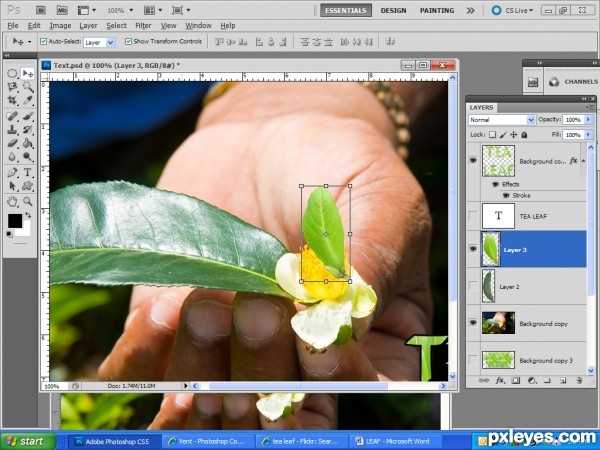The width and height of the screenshot is (600, 450).
Task: Select the Healing Brush tool
Action: tap(12, 116)
